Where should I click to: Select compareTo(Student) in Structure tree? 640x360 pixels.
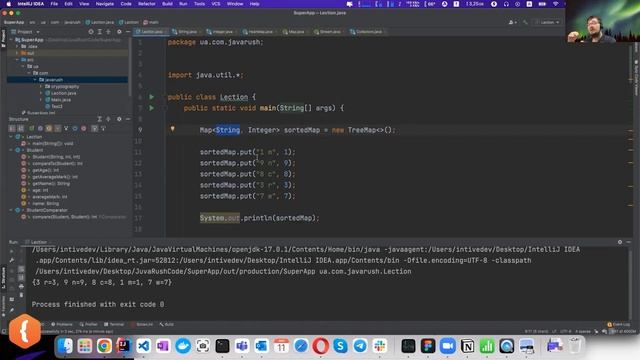point(57,163)
